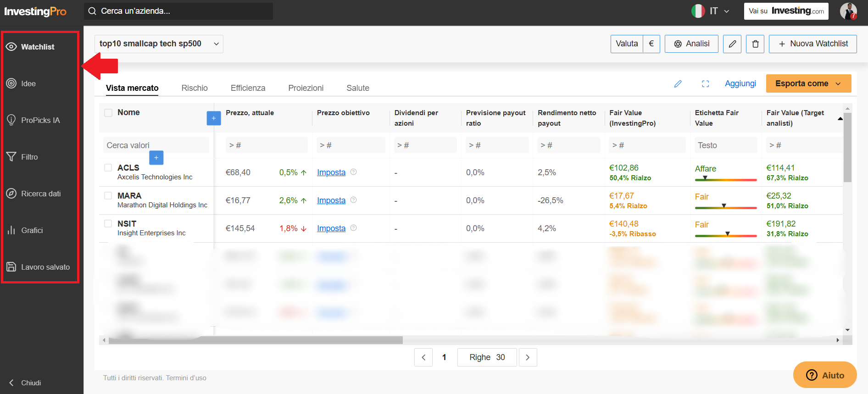
Task: Open the Grafici bar chart icon
Action: pos(11,230)
